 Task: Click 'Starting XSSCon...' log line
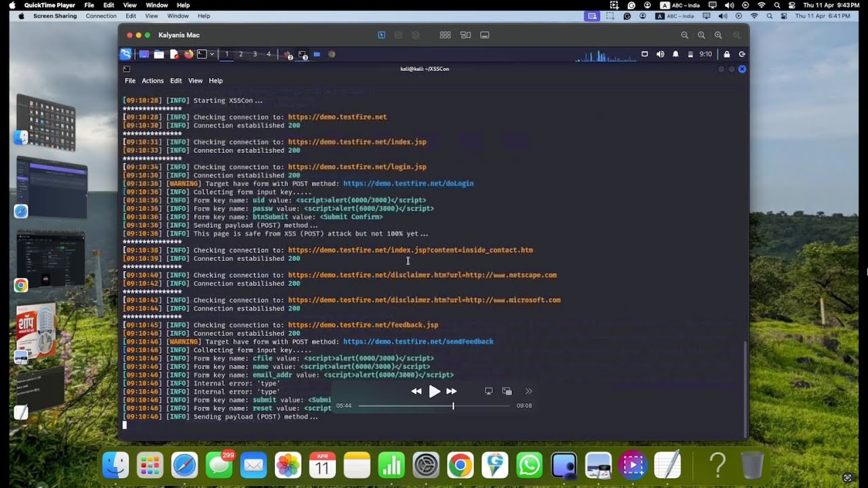[x=193, y=100]
